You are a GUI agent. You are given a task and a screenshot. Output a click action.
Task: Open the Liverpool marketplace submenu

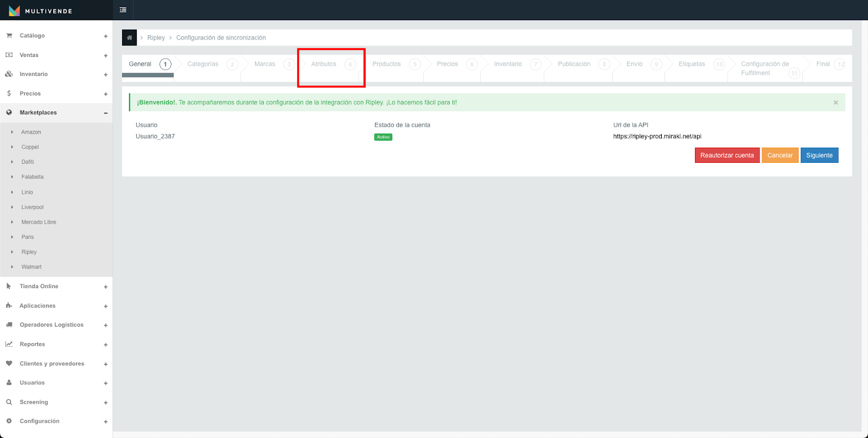tap(33, 207)
